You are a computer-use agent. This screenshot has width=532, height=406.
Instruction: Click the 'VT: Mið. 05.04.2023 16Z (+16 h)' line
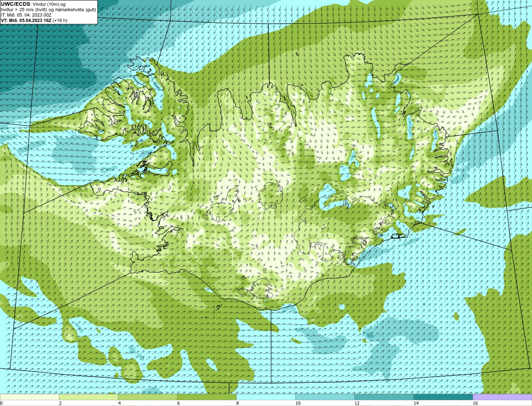[x=34, y=20]
